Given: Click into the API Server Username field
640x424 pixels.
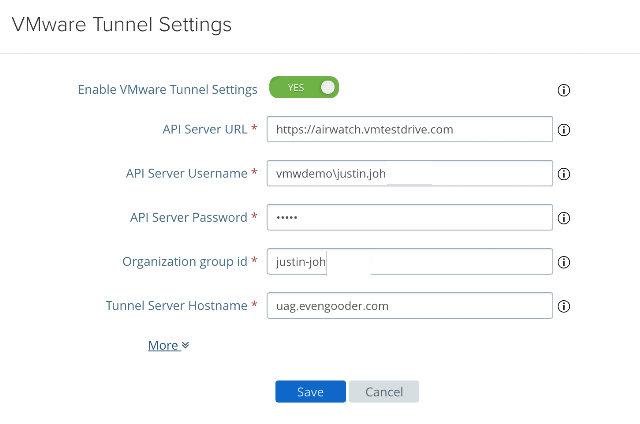Looking at the screenshot, I should [410, 173].
